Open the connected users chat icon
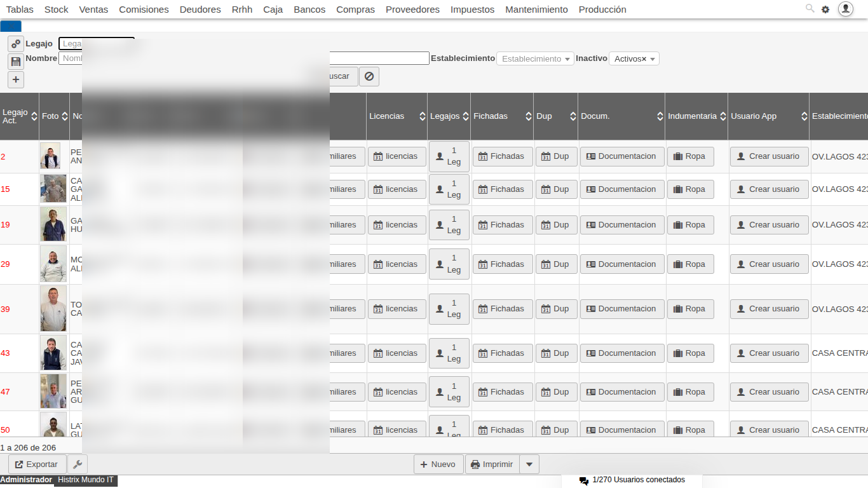The image size is (868, 488). pyautogui.click(x=583, y=480)
